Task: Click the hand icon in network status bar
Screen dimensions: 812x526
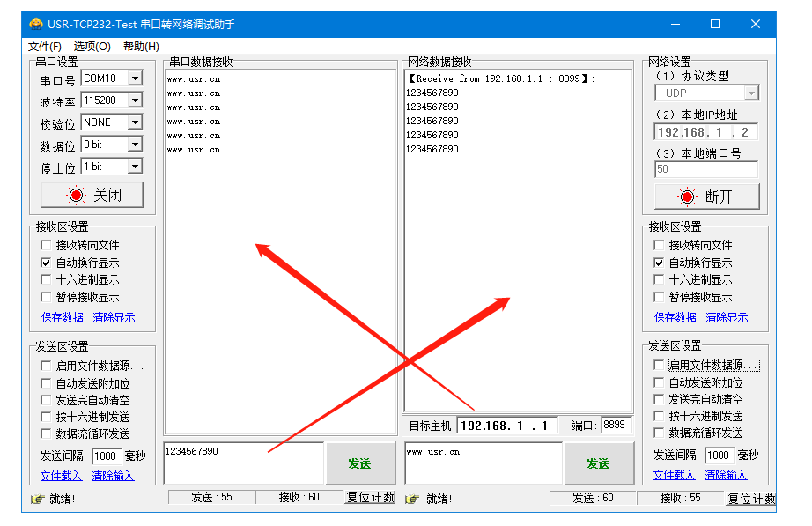Action: tap(412, 499)
